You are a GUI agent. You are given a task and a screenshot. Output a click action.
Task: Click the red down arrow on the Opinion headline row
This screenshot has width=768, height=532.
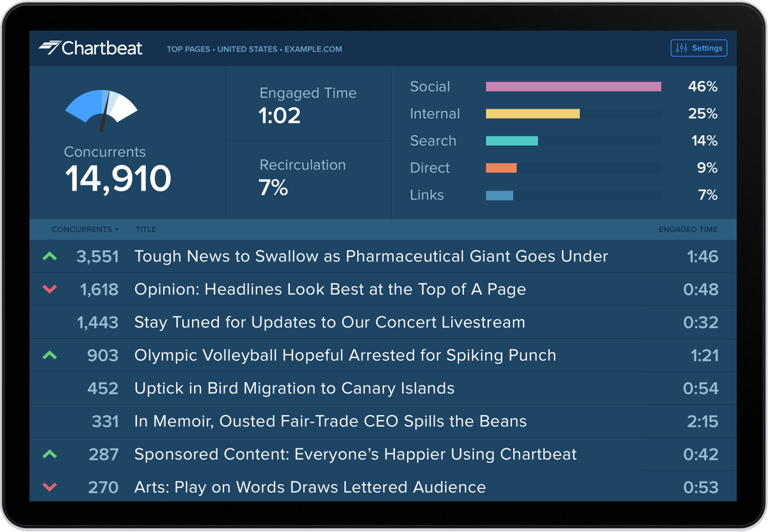click(50, 289)
